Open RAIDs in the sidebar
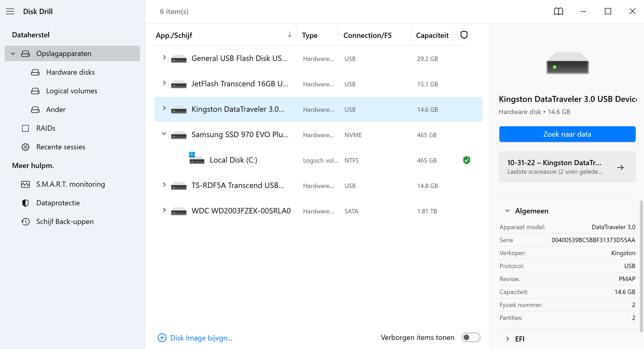The width and height of the screenshot is (644, 349). coord(46,128)
